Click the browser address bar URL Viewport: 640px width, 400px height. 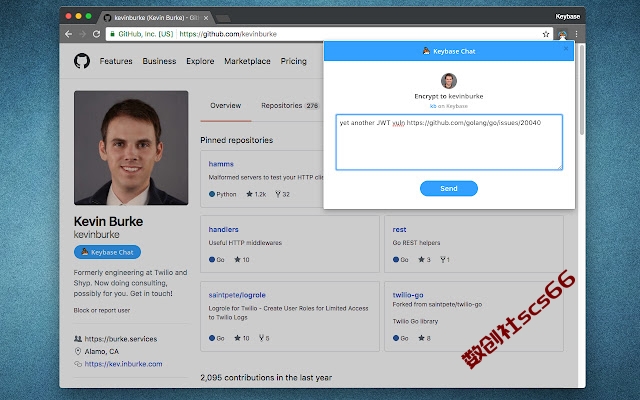(x=228, y=34)
